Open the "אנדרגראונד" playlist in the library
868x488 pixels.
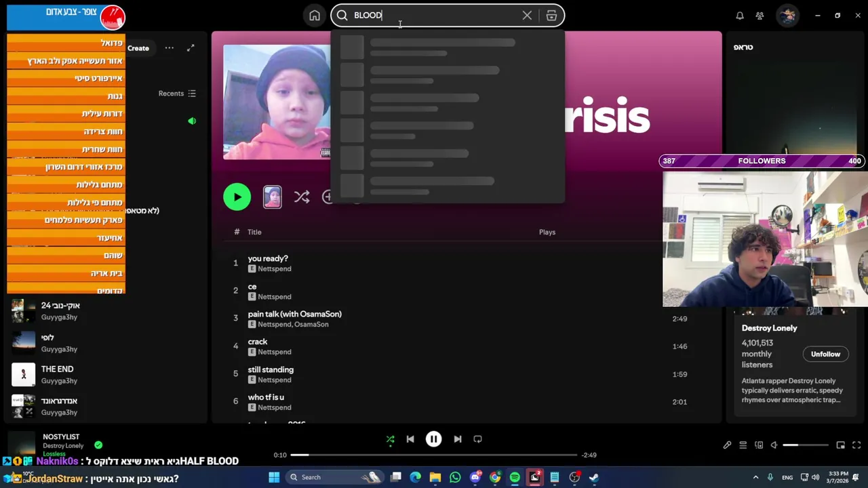coord(59,401)
